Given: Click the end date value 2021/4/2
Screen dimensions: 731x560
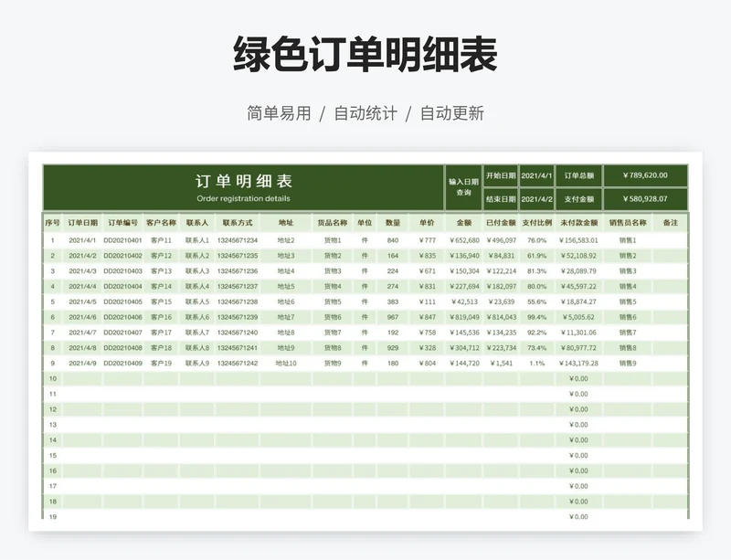Looking at the screenshot, I should [536, 199].
